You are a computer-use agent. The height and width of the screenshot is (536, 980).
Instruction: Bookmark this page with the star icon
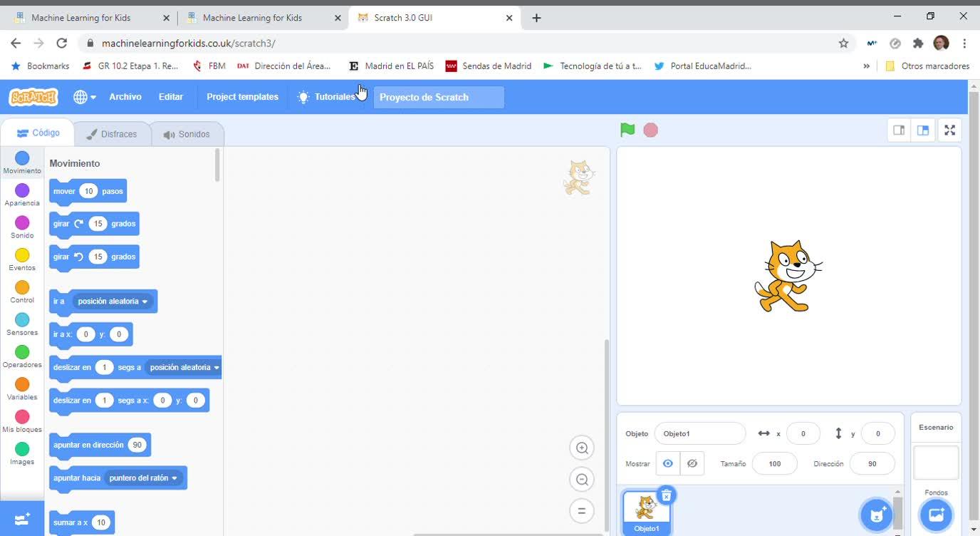coord(844,43)
